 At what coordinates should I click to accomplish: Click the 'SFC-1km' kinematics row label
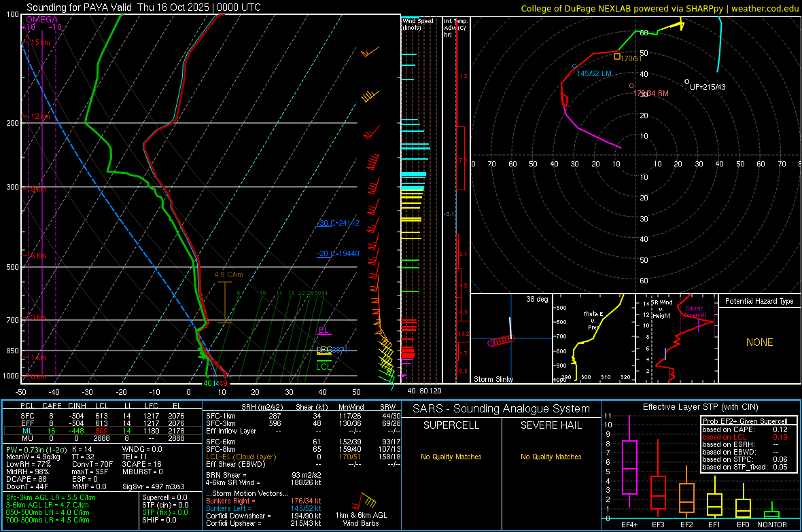(220, 416)
